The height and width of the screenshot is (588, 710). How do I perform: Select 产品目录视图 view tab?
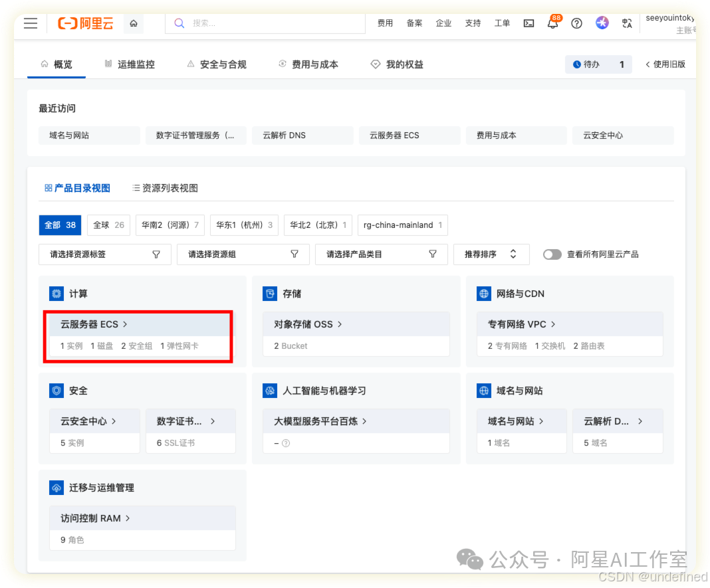[77, 188]
